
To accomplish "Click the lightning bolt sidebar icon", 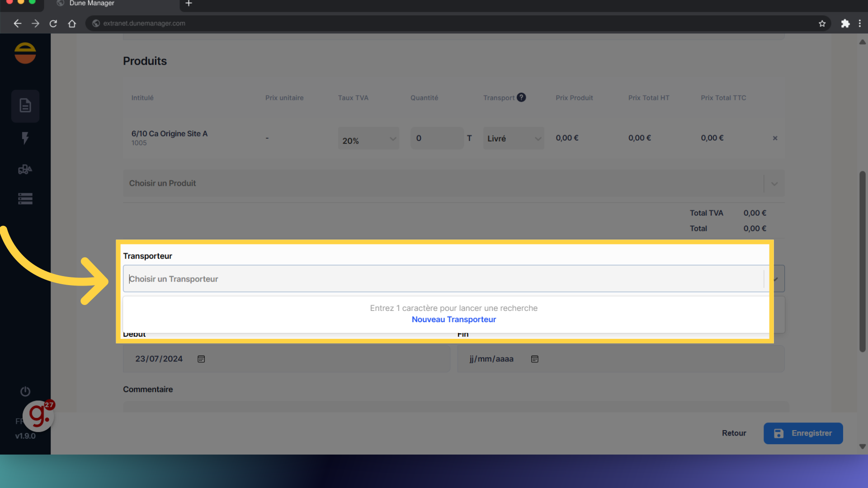I will 25,138.
